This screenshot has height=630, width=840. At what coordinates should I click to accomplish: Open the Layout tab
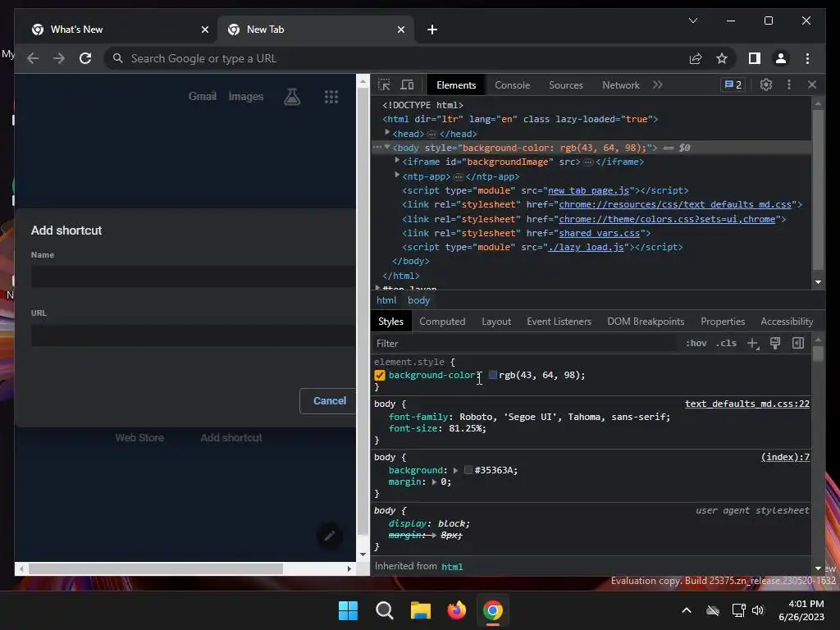pos(496,322)
